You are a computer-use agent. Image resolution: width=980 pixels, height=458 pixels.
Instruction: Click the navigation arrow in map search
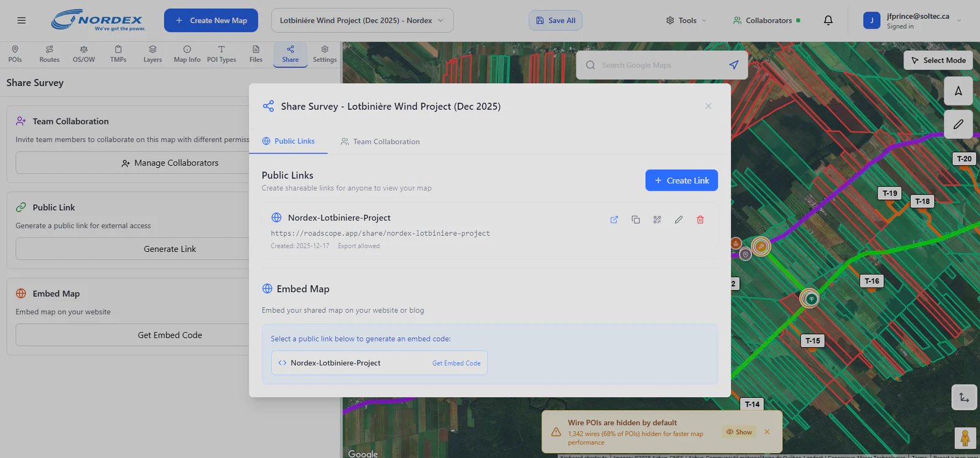click(734, 65)
